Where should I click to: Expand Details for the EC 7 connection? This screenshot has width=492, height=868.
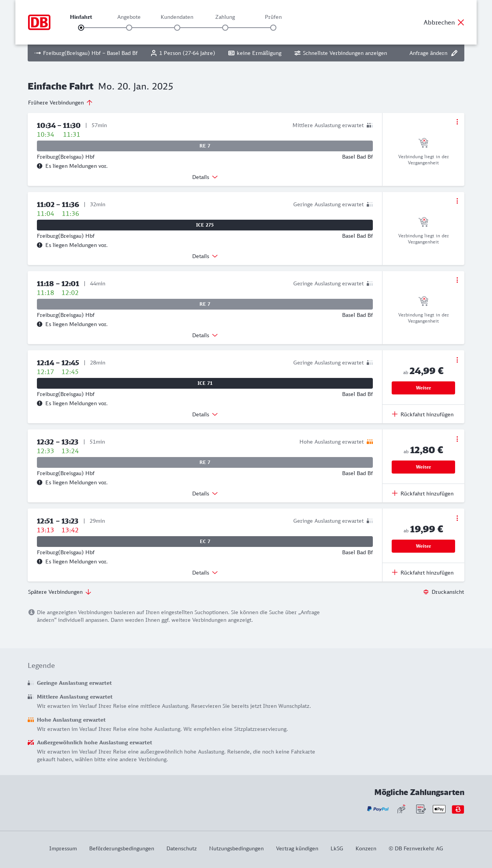click(205, 573)
